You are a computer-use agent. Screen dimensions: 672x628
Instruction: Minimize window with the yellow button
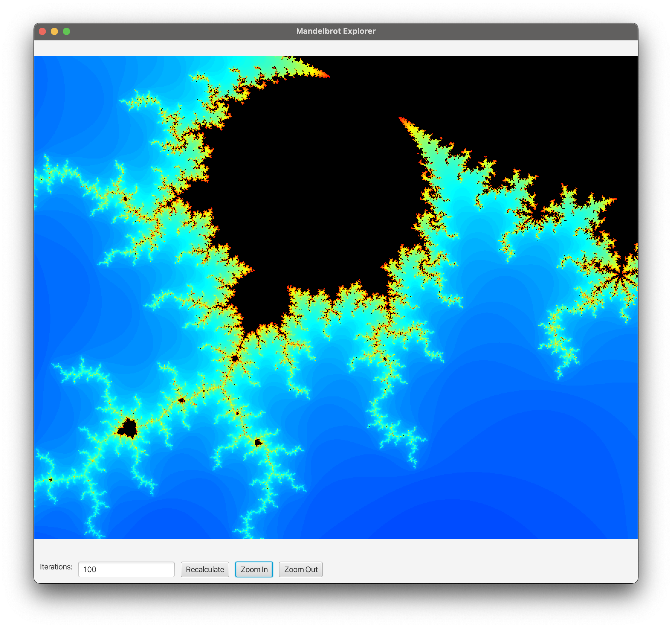pos(54,31)
